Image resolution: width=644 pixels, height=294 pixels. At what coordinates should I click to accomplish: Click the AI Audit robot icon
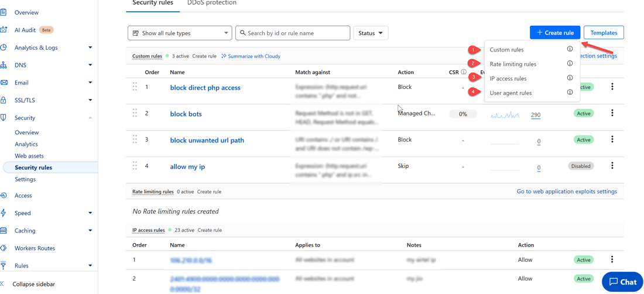click(4, 30)
